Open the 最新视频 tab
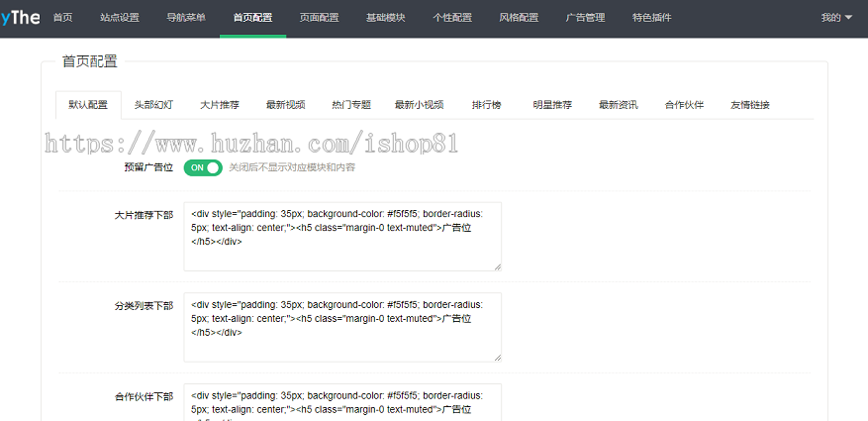Screen dimensions: 868x421 click(x=285, y=105)
